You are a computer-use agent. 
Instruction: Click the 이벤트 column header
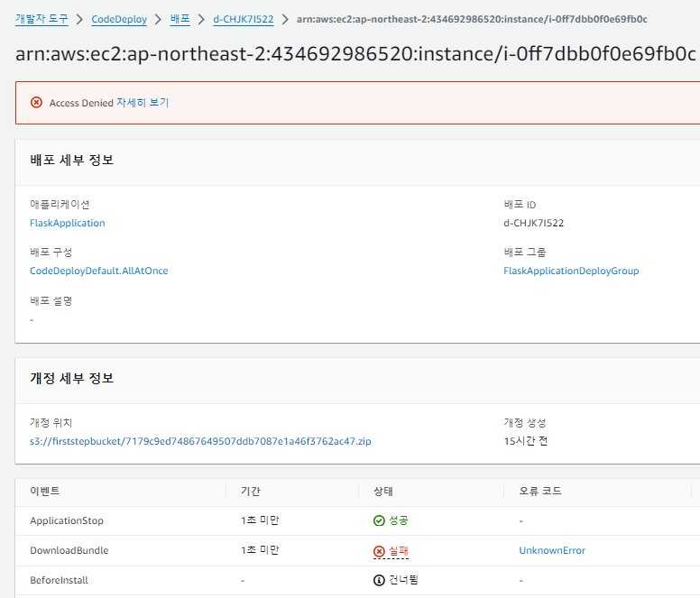(x=44, y=491)
